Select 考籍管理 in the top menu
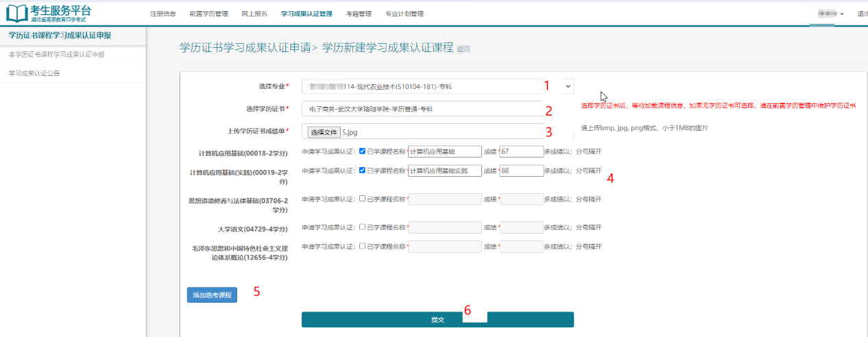Viewport: 868px width, 337px height. (359, 14)
